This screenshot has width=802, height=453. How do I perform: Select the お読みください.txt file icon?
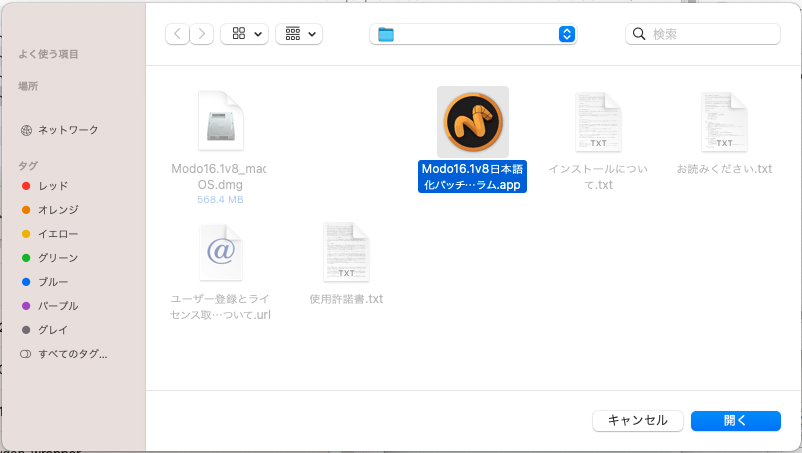(724, 122)
